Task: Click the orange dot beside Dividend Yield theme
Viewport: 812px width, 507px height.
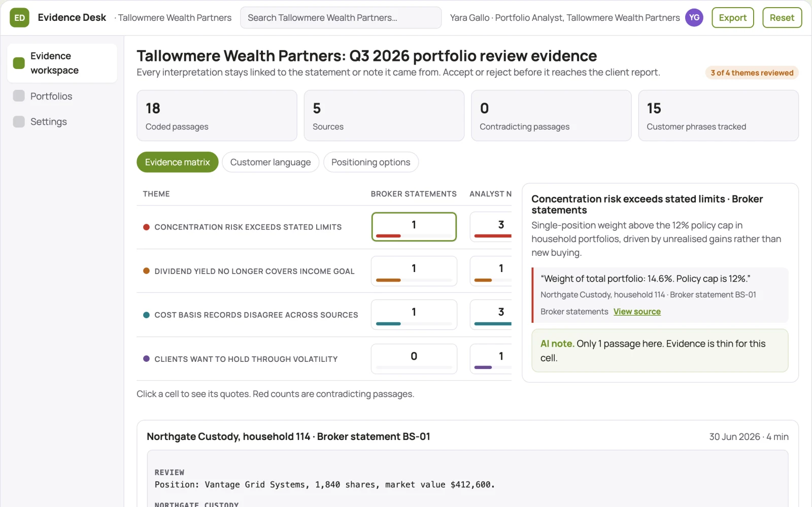Action: click(x=146, y=271)
